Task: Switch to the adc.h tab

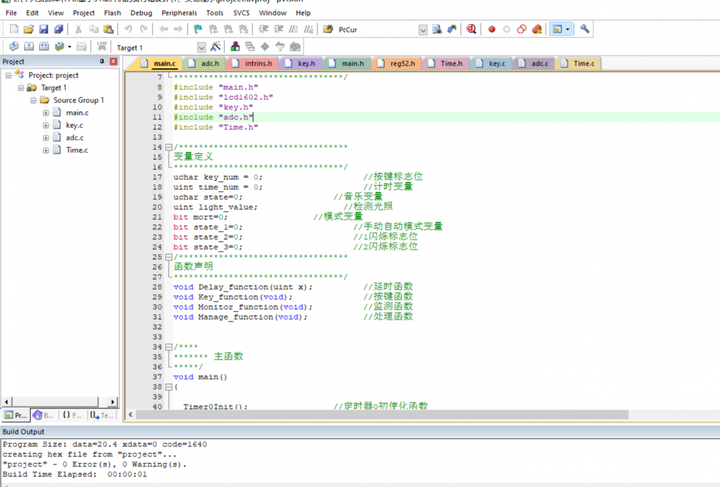Action: (205, 63)
